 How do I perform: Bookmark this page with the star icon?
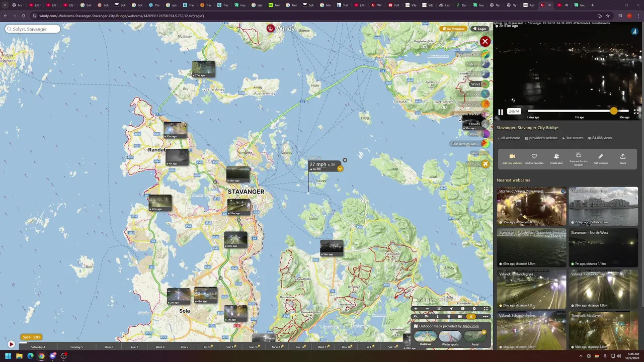pos(608,16)
